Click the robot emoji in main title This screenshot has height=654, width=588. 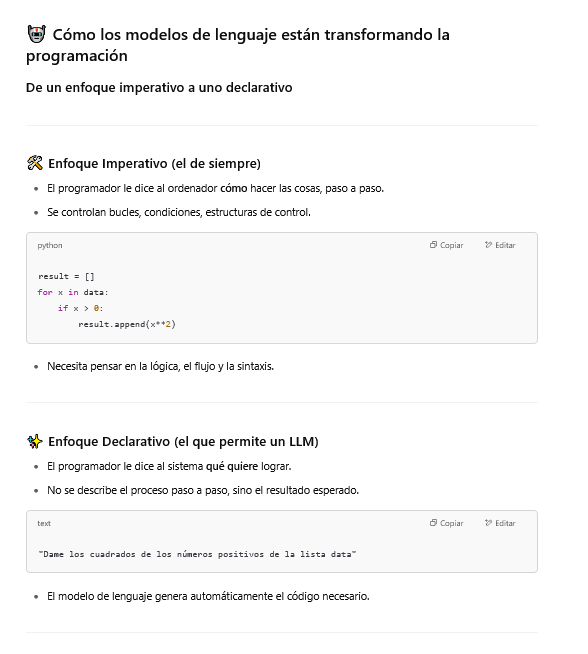point(36,34)
